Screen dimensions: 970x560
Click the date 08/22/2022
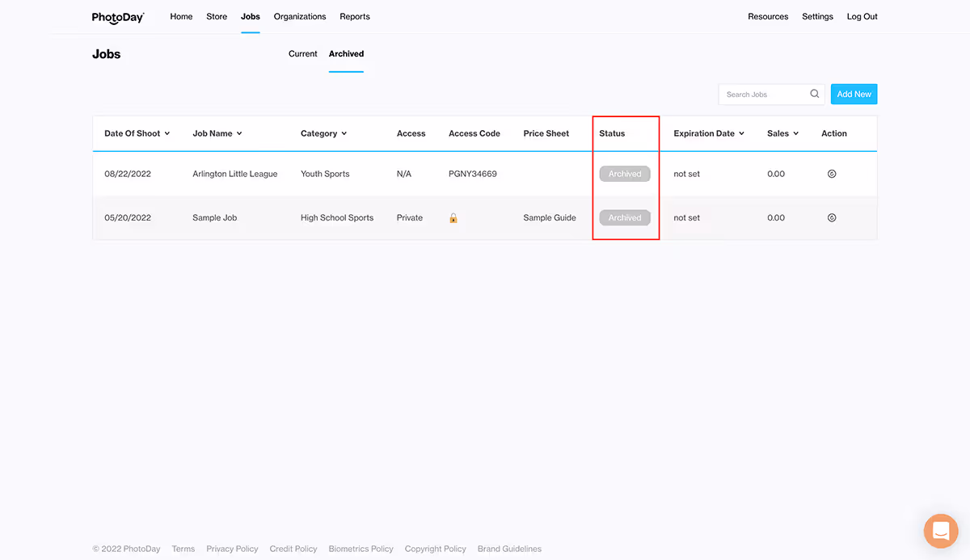(128, 174)
